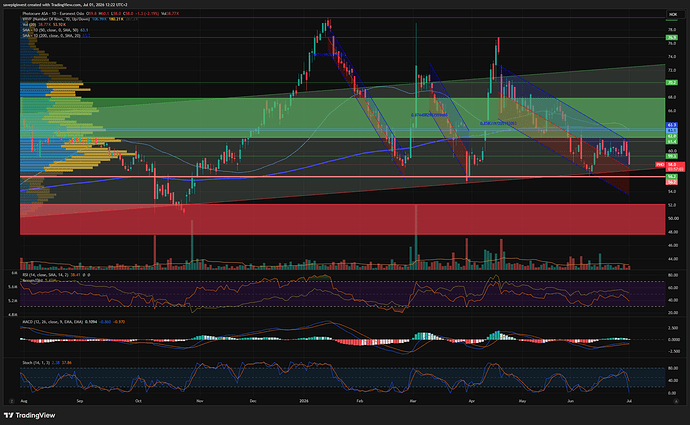Viewport: 690px width, 425px height.
Task: Click the red last-price countdown label
Action: (x=675, y=167)
